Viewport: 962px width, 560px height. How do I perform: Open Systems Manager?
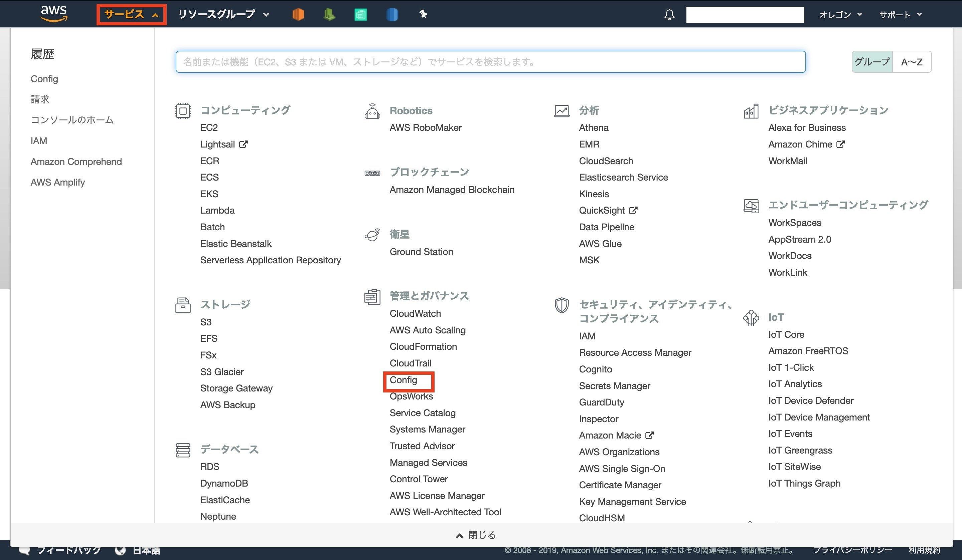(428, 429)
